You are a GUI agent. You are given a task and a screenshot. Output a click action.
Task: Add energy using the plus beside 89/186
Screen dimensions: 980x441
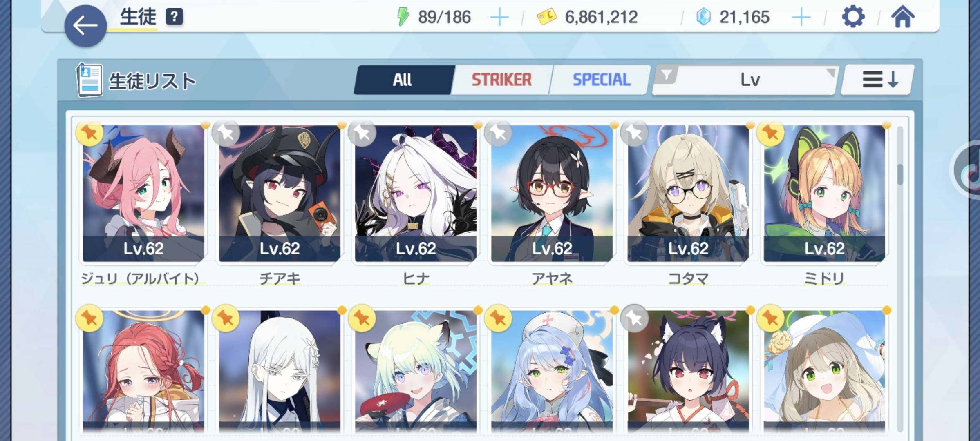[x=499, y=17]
